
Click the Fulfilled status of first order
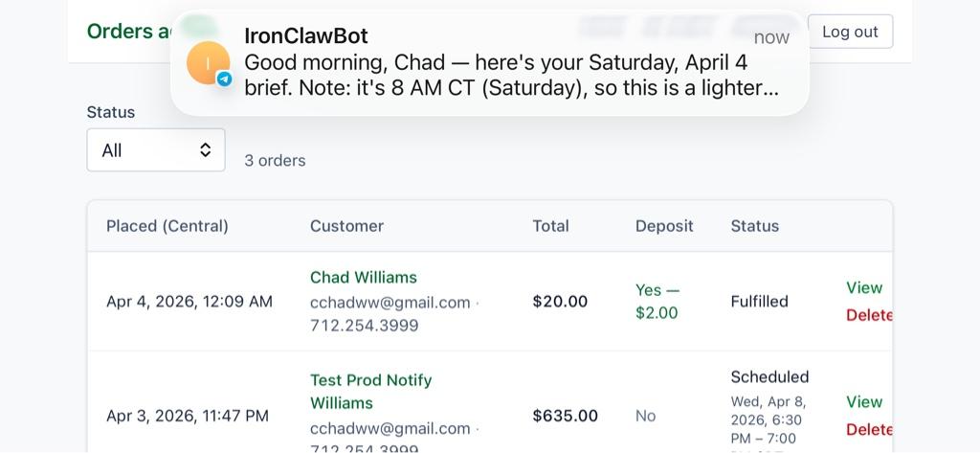click(759, 301)
